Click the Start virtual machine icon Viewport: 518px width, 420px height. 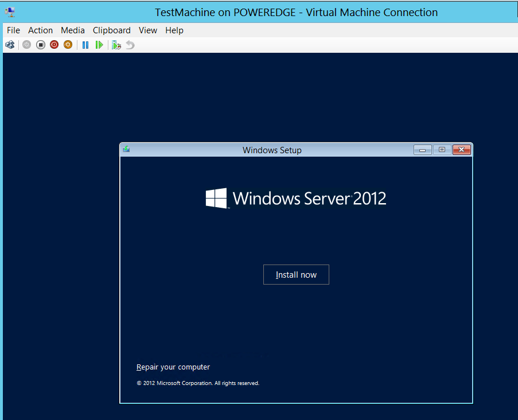pos(27,45)
